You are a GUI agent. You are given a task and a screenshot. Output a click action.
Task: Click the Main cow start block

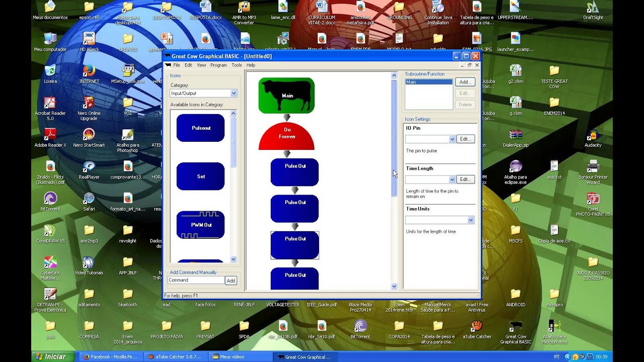[x=287, y=96]
